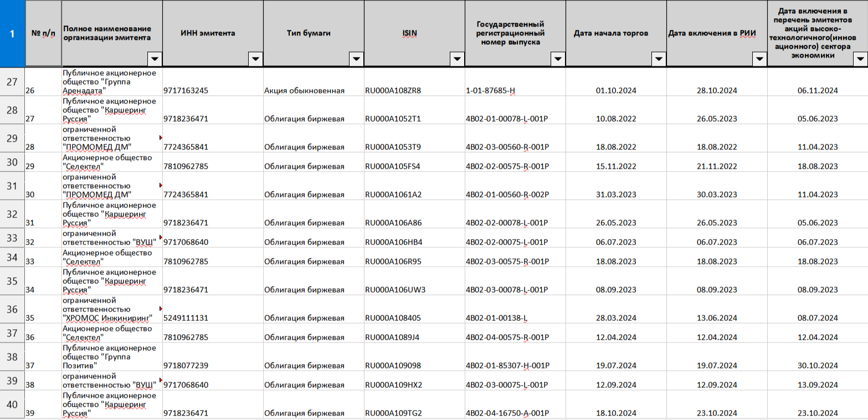Viewport: 868px width, 420px height.
Task: Open filter for Дата включения в перечень эмитентов
Action: [x=860, y=59]
